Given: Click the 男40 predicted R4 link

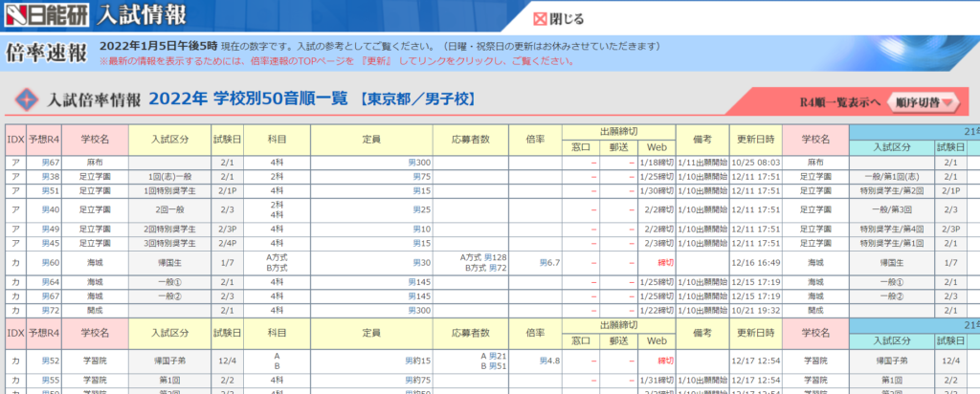Looking at the screenshot, I should 51,209.
